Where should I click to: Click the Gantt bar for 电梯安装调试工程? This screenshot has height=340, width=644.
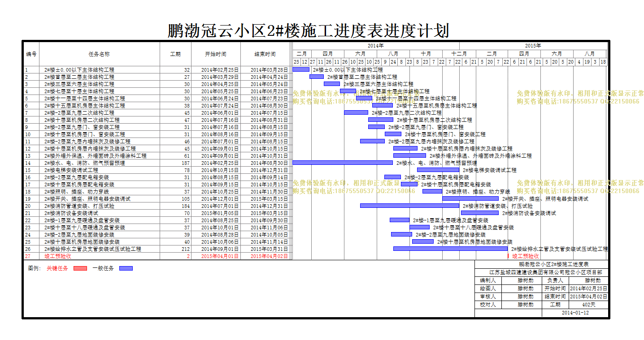tap(438, 170)
